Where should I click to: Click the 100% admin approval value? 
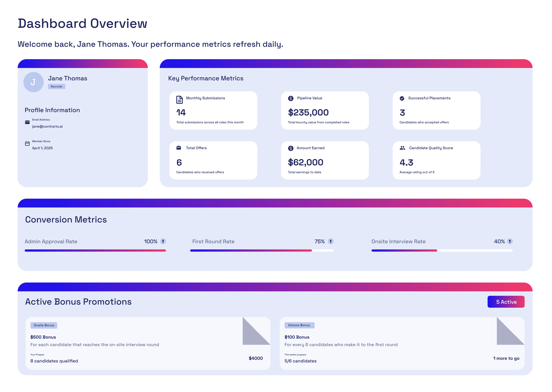pyautogui.click(x=151, y=241)
